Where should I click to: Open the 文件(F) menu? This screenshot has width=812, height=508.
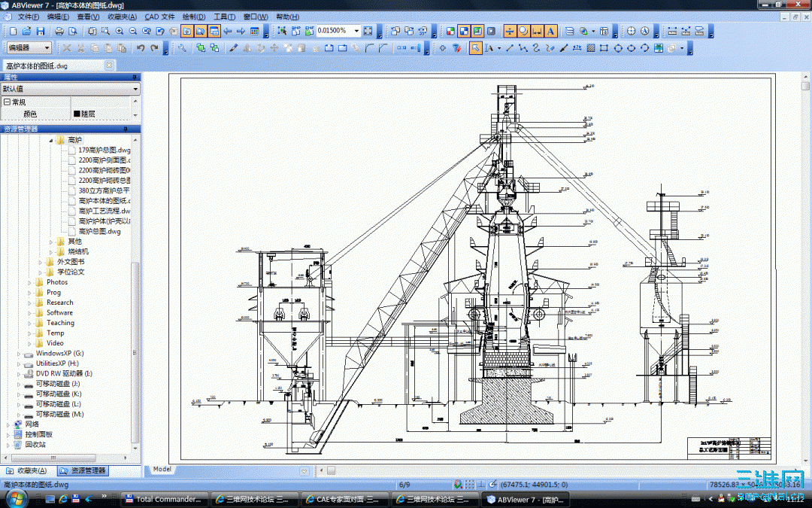[28, 17]
